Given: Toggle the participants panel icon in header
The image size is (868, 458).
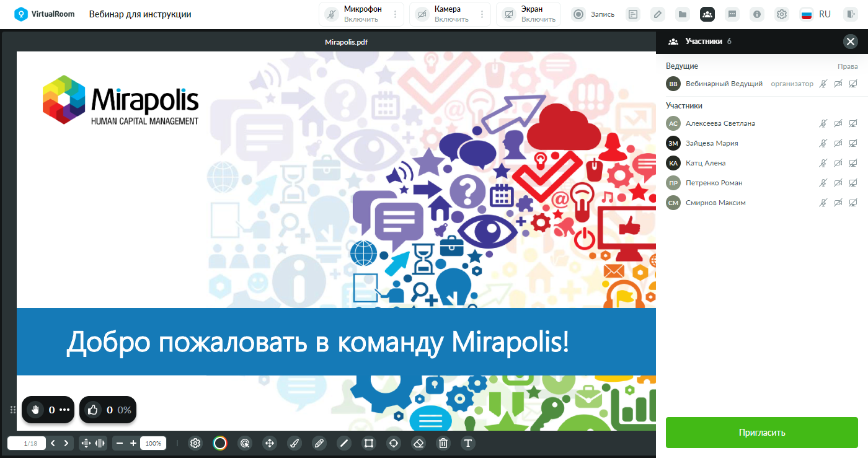Looking at the screenshot, I should pos(707,14).
